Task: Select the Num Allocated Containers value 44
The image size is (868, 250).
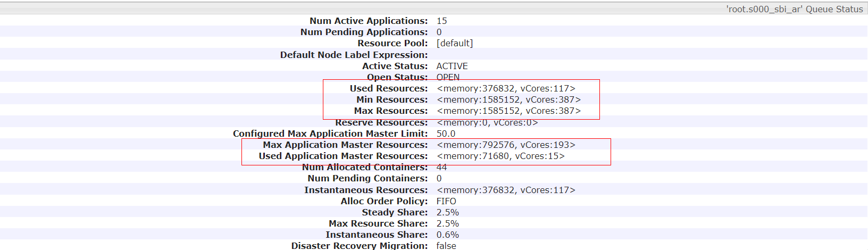Action: [441, 167]
